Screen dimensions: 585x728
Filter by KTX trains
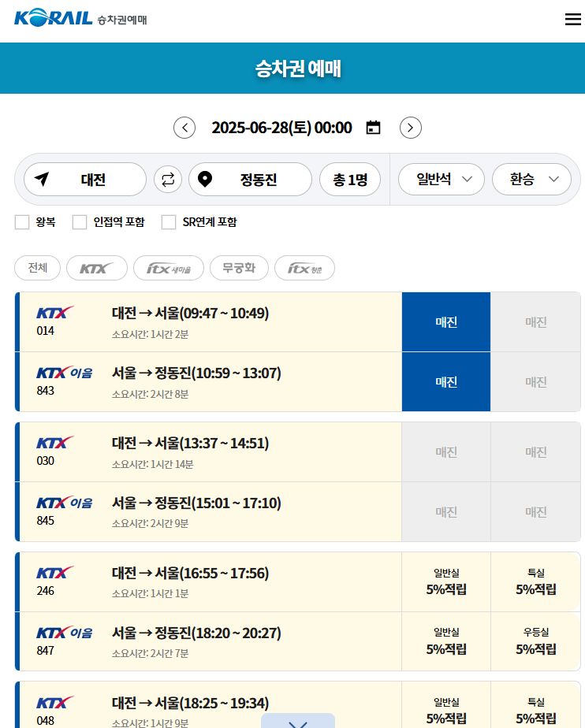pyautogui.click(x=97, y=268)
